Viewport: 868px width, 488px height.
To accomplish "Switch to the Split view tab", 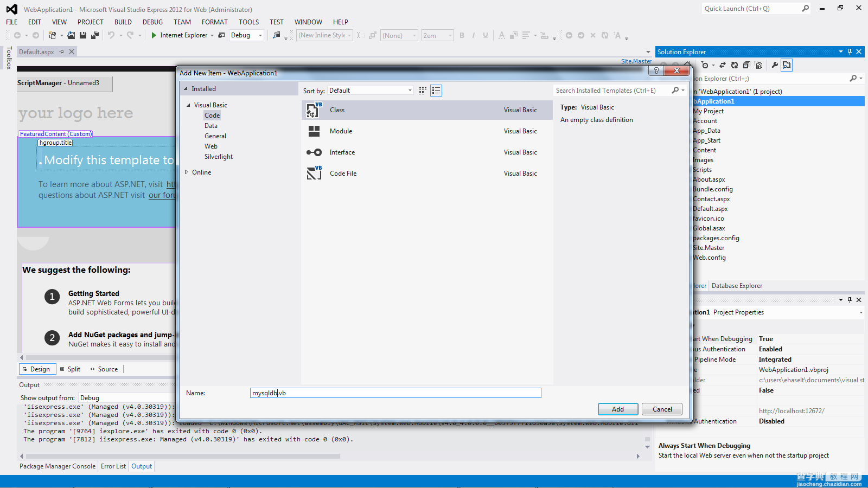I will [71, 369].
